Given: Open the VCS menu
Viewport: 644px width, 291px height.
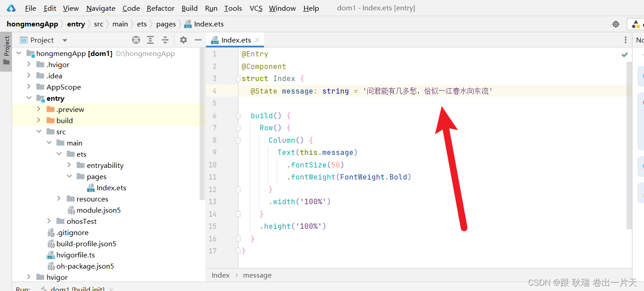Looking at the screenshot, I should pyautogui.click(x=256, y=8).
